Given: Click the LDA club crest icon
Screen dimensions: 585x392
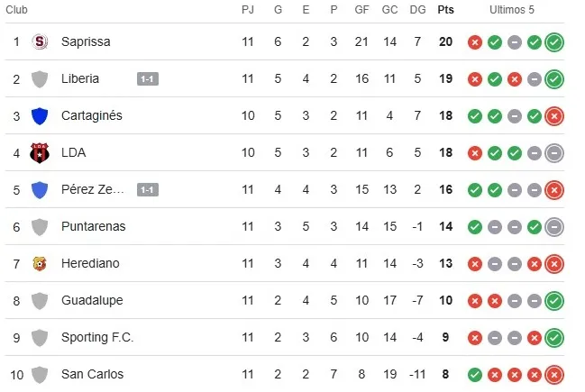Looking at the screenshot, I should tap(40, 153).
